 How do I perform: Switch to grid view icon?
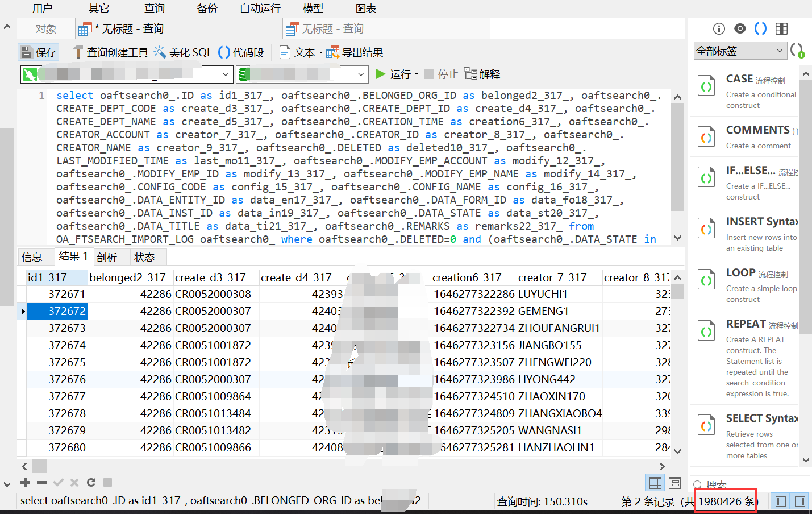coord(655,483)
